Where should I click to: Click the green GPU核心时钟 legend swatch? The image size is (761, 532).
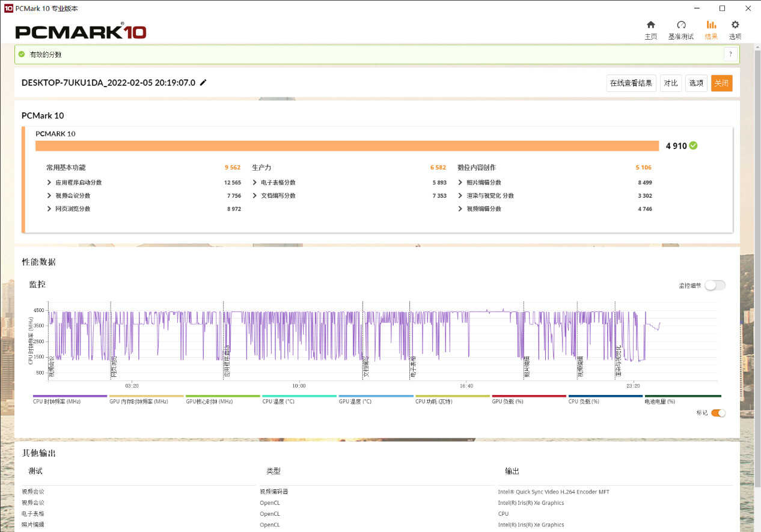[223, 396]
